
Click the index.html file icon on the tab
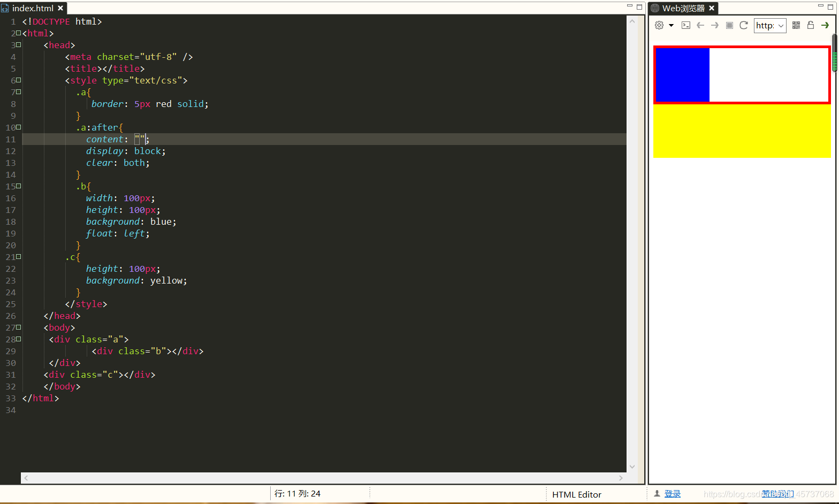coord(5,9)
